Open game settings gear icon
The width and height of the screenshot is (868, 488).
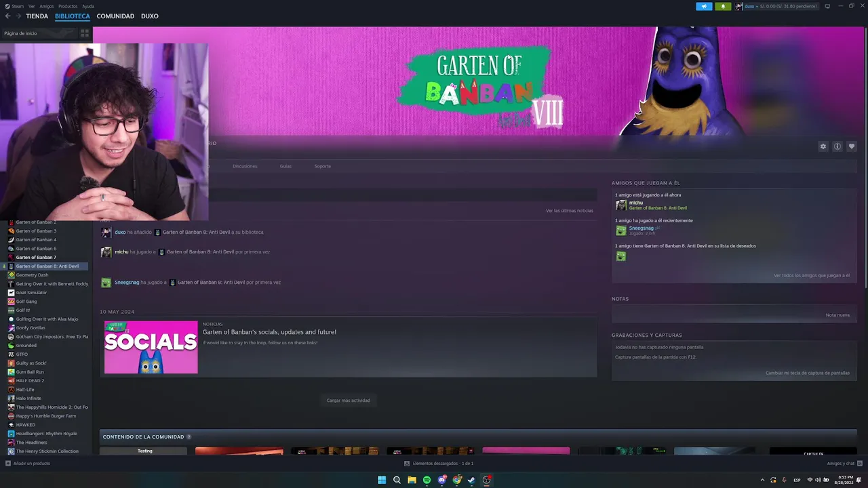[823, 146]
